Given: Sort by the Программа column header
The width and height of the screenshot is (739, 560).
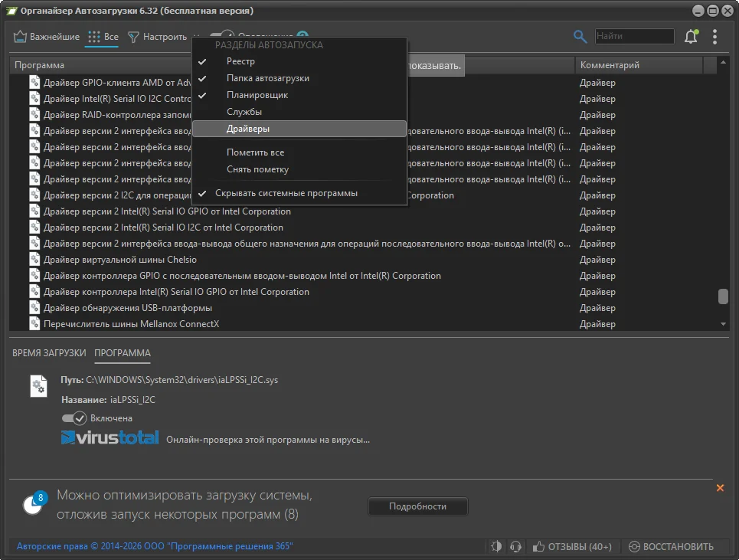Looking at the screenshot, I should tap(101, 65).
